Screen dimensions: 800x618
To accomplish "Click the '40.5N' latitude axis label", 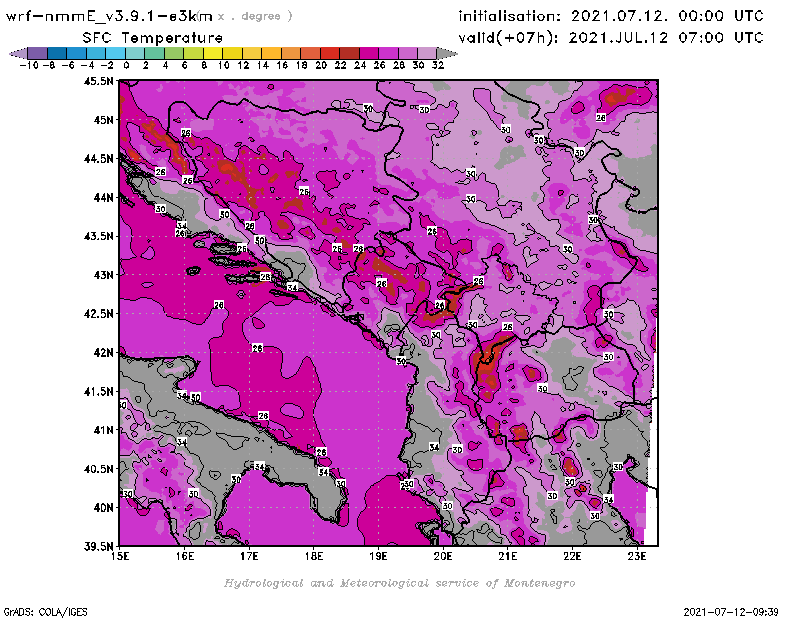I will [x=98, y=469].
